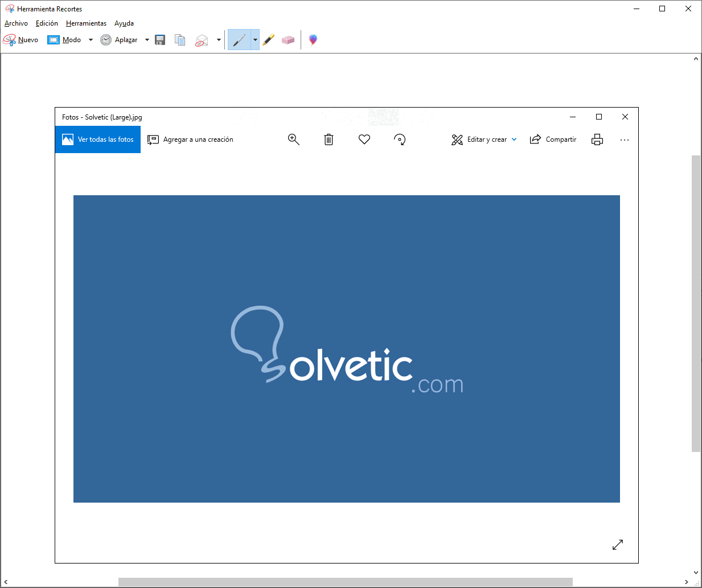Screen dimensions: 702x588
Task: Click Compartir in Fotos
Action: point(553,139)
